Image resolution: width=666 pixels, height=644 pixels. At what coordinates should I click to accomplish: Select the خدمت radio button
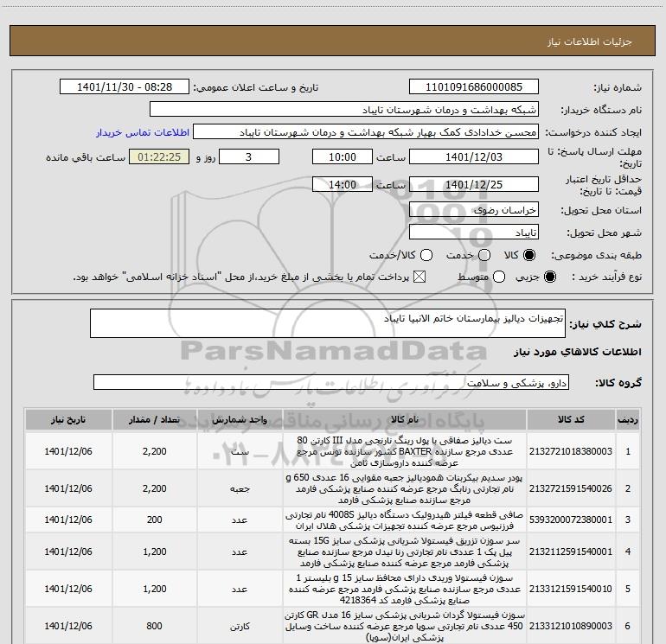tap(484, 255)
